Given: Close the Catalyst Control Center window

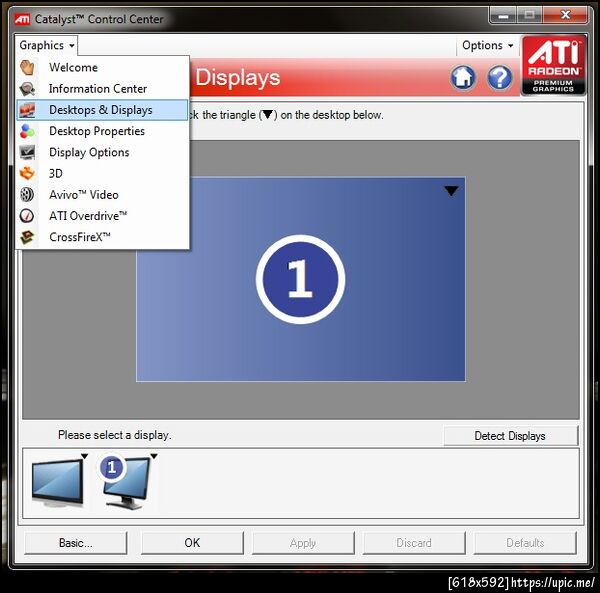Looking at the screenshot, I should tap(566, 16).
